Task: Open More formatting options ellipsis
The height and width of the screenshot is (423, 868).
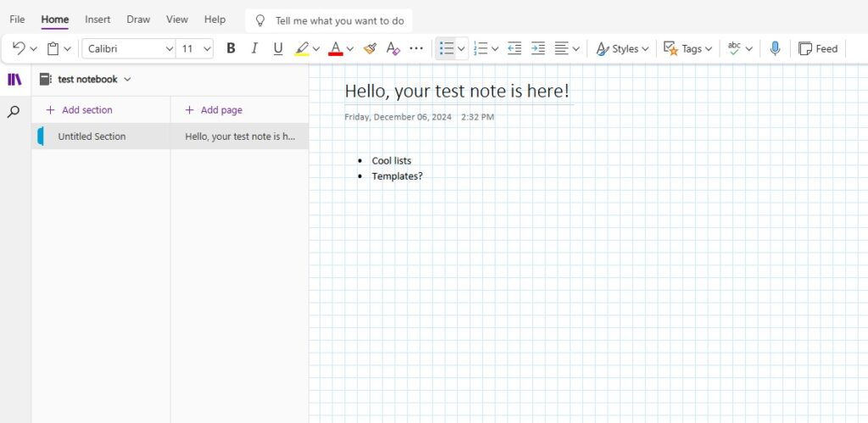Action: [x=416, y=48]
